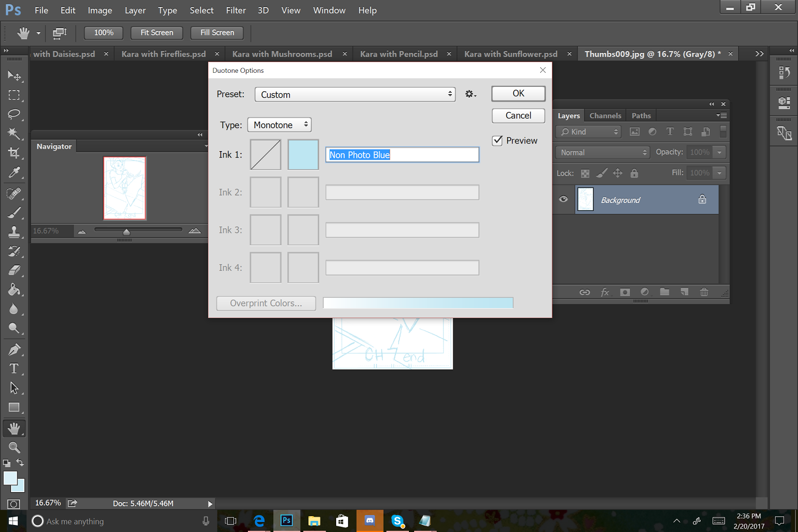Open the Layers panel flyout menu

coord(722,115)
